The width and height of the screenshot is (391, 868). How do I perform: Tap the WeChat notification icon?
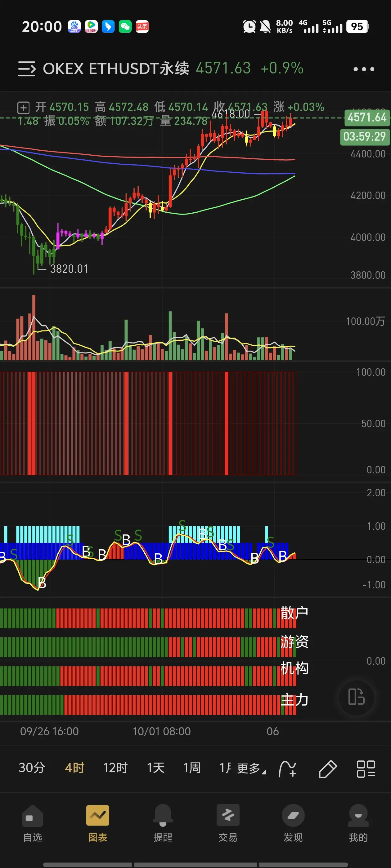[x=125, y=26]
